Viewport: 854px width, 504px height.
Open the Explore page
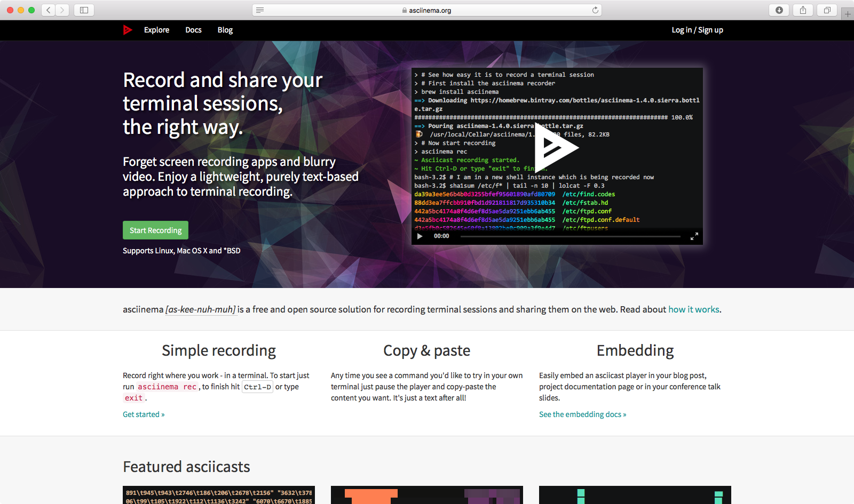[x=156, y=30]
